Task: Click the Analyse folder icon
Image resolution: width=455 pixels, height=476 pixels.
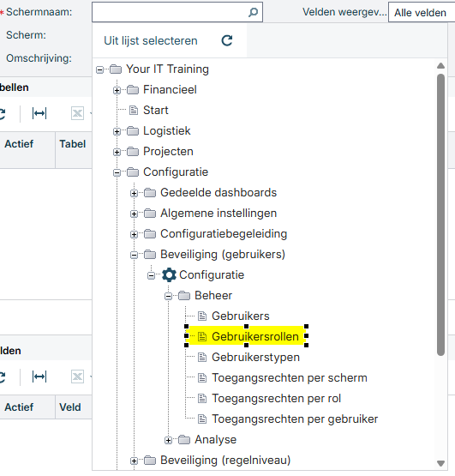Action: [184, 440]
